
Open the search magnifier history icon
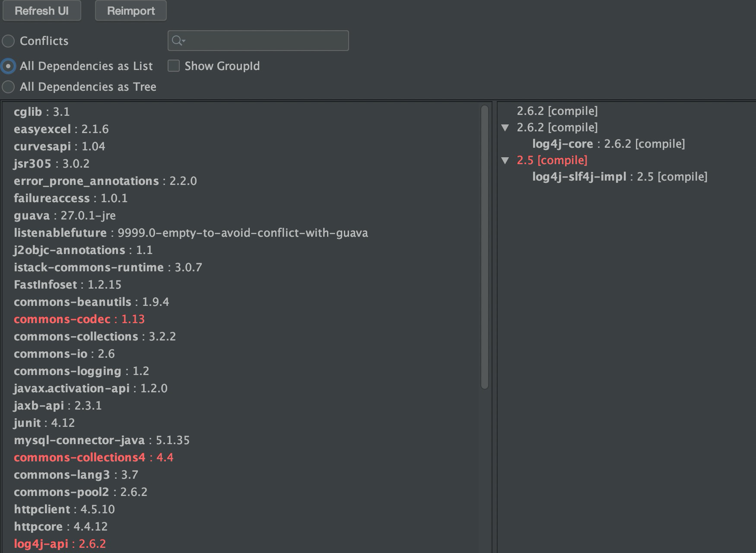click(x=178, y=41)
